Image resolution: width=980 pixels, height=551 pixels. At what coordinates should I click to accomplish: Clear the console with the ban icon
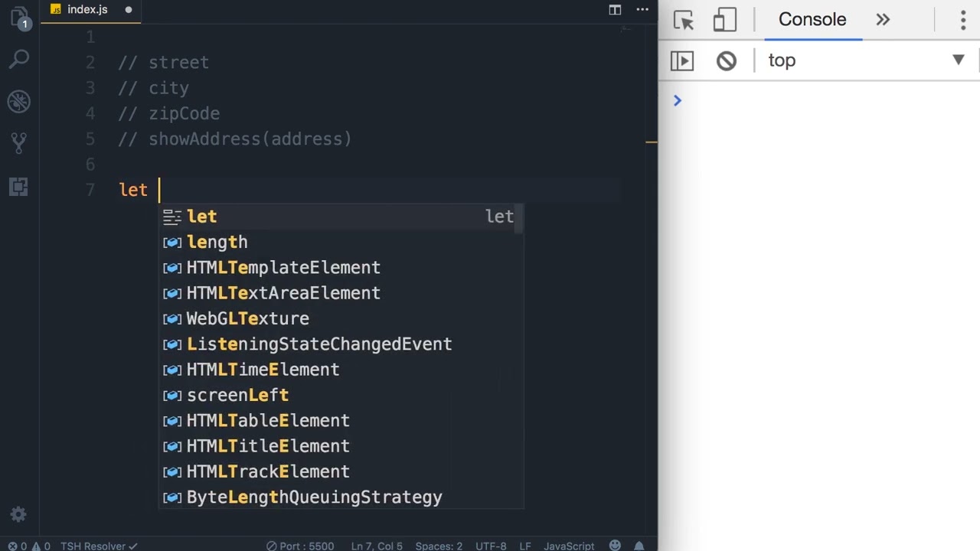(x=726, y=60)
